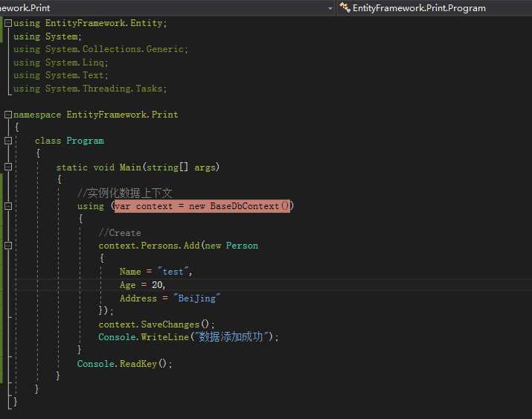The height and width of the screenshot is (419, 532).
Task: Click "using System.Threading.Tasks;" line
Action: 90,89
